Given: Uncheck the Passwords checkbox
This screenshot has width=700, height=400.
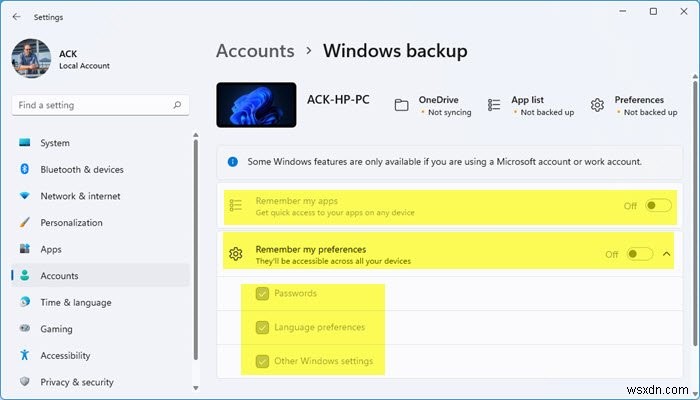Looking at the screenshot, I should 262,293.
